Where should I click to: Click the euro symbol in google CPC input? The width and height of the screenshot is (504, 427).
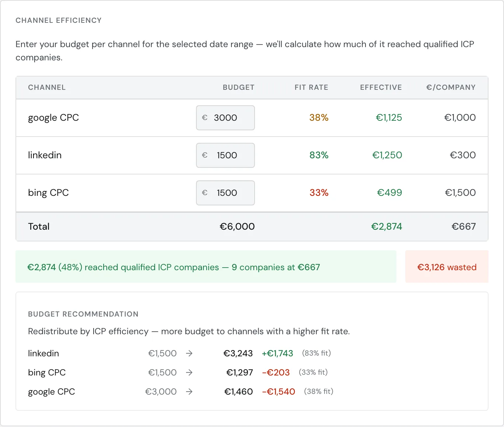(x=205, y=118)
